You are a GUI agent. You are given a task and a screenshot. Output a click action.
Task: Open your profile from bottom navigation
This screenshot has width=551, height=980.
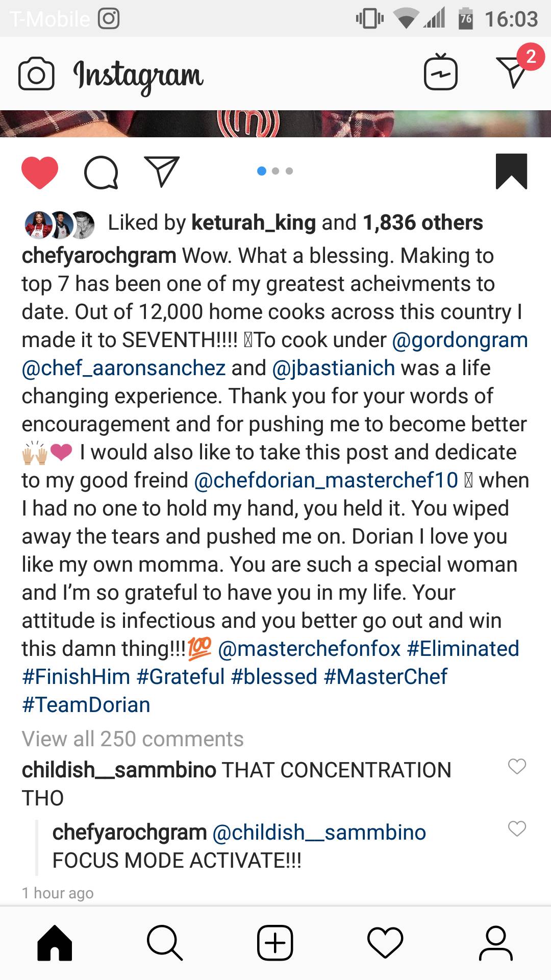tap(495, 943)
